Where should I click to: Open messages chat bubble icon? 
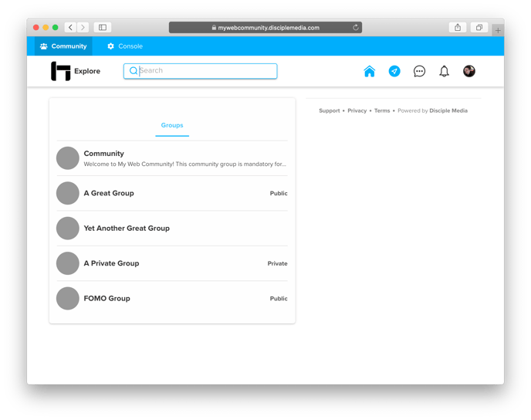(x=419, y=71)
